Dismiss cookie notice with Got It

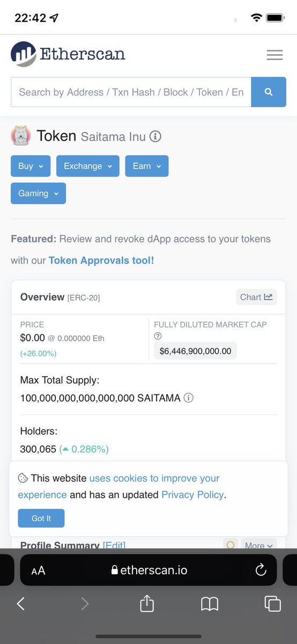[x=41, y=518]
